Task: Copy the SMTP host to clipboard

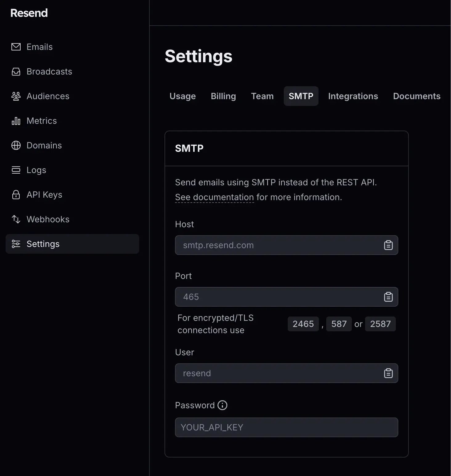Action: (388, 245)
